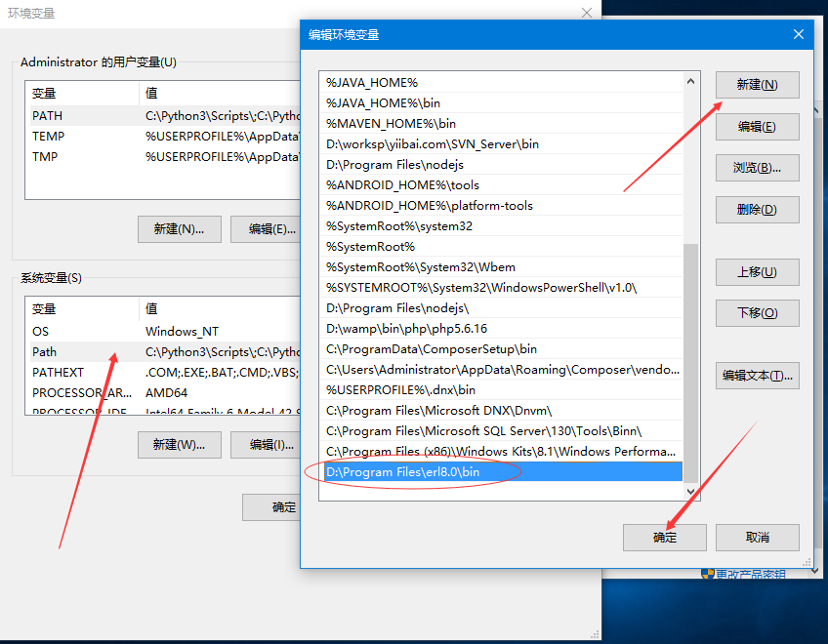Click user variables 变量 column header

tap(82, 94)
